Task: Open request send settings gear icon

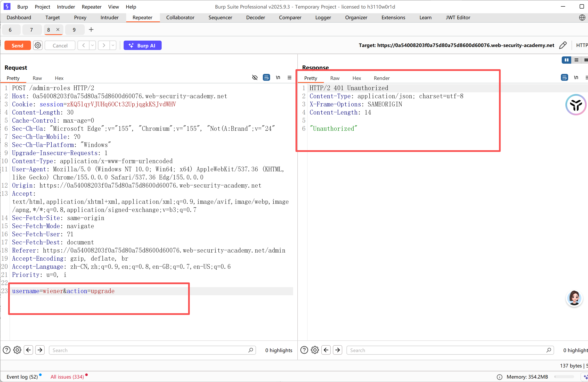Action: [x=38, y=46]
